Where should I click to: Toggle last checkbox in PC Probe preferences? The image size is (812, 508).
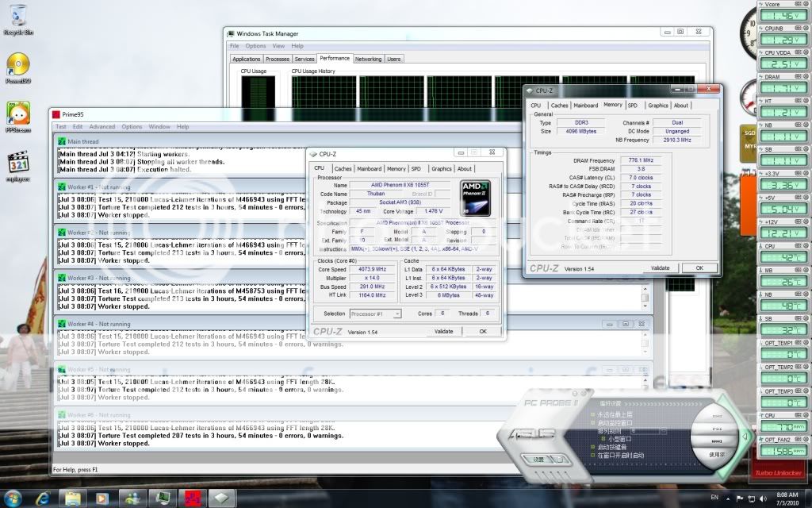592,455
